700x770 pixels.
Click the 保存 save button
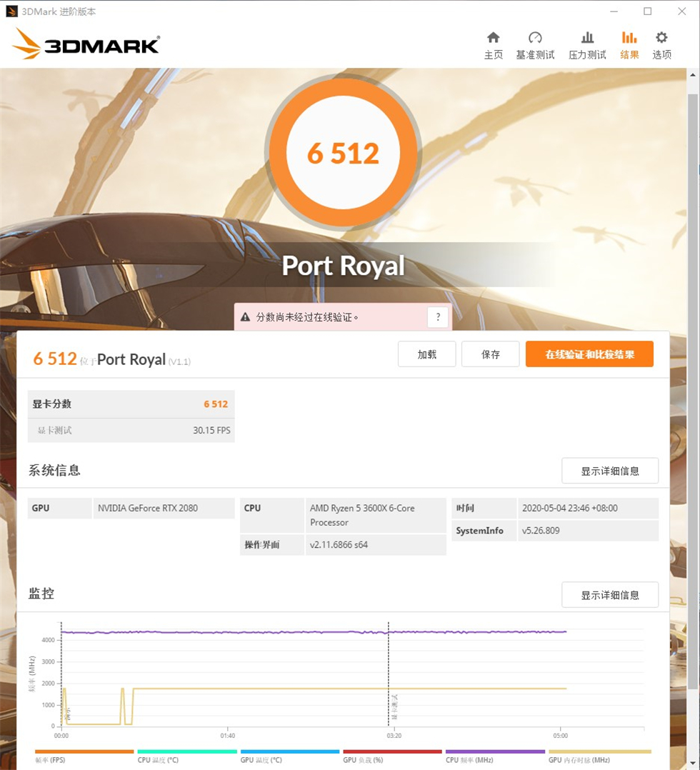coord(490,354)
